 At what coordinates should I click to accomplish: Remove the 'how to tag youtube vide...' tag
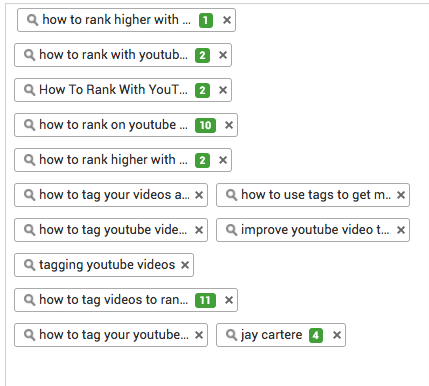click(199, 230)
